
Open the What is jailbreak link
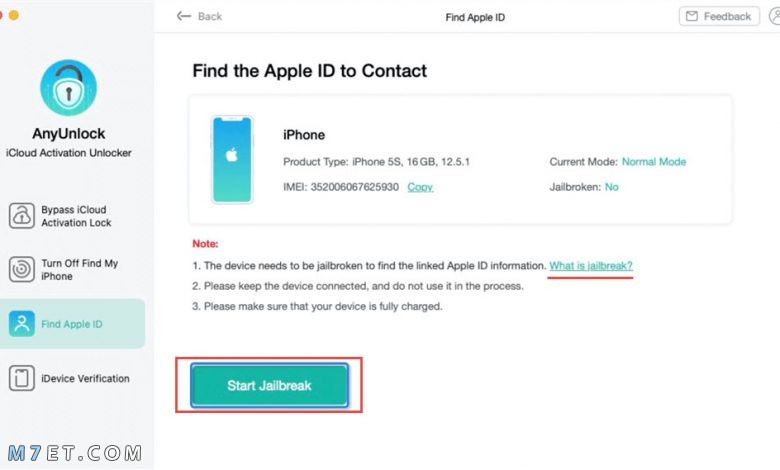click(x=590, y=266)
